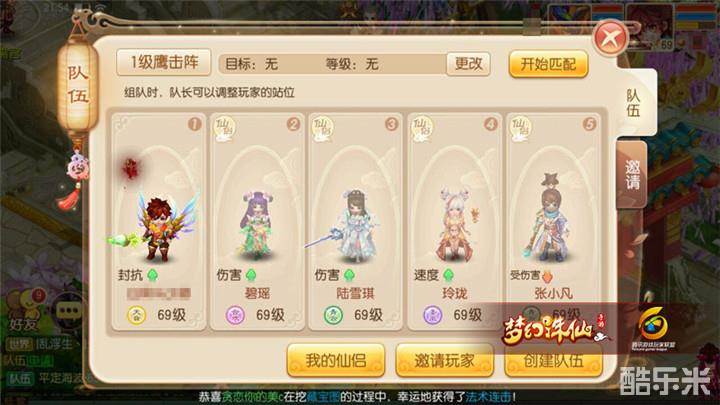720x405 pixels.
Task: Click the orange 受伤害 down-arrow icon
Action: click(547, 276)
